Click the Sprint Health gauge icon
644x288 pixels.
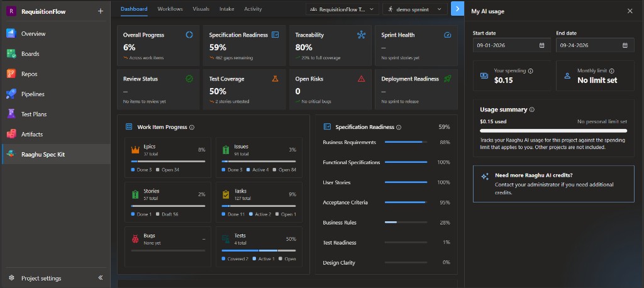(x=447, y=35)
